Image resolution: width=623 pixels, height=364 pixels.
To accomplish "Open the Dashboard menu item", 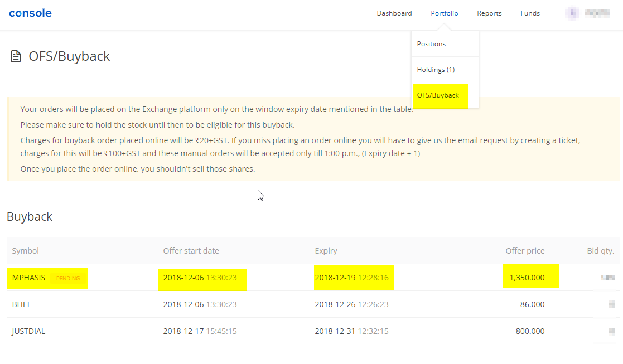I will [x=394, y=13].
